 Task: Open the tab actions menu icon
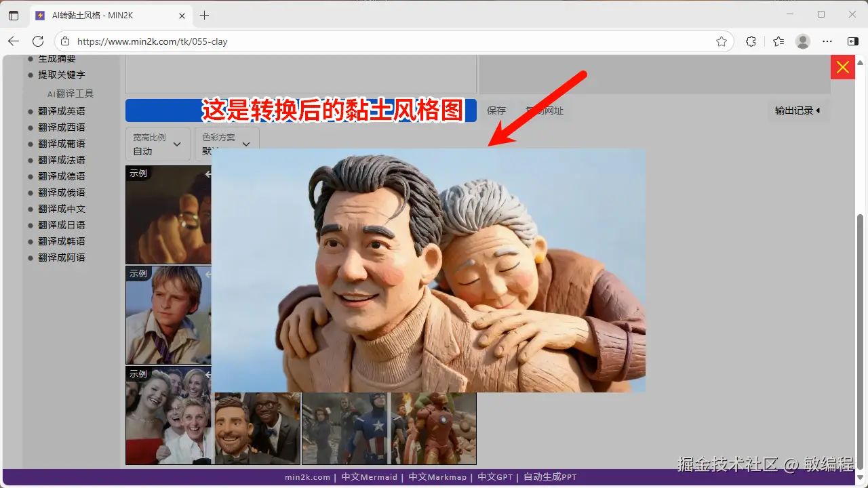(x=14, y=15)
